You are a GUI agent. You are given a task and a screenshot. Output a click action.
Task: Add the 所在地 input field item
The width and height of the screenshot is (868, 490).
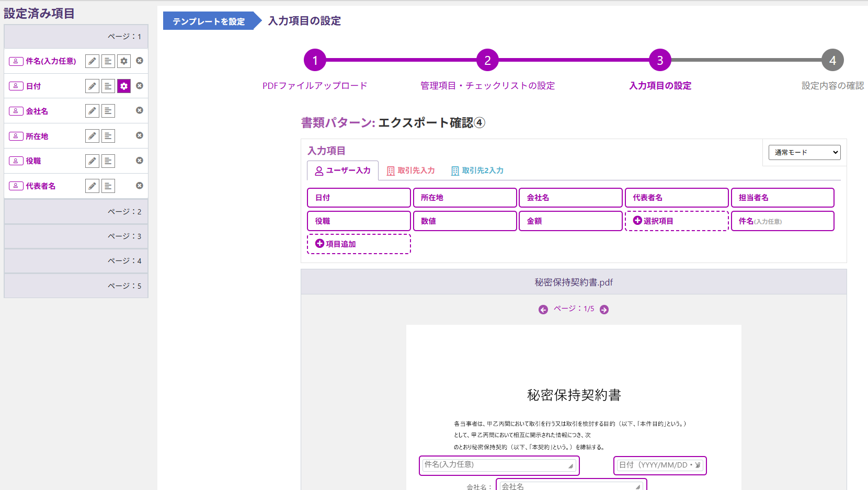[465, 198]
